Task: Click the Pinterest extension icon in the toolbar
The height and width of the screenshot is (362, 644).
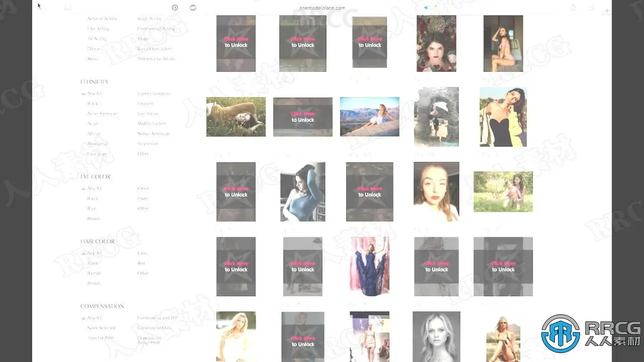Action: pyautogui.click(x=175, y=8)
